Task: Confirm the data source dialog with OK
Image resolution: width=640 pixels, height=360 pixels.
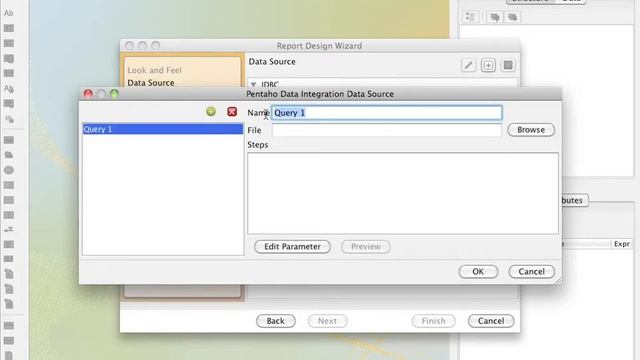Action: [478, 271]
